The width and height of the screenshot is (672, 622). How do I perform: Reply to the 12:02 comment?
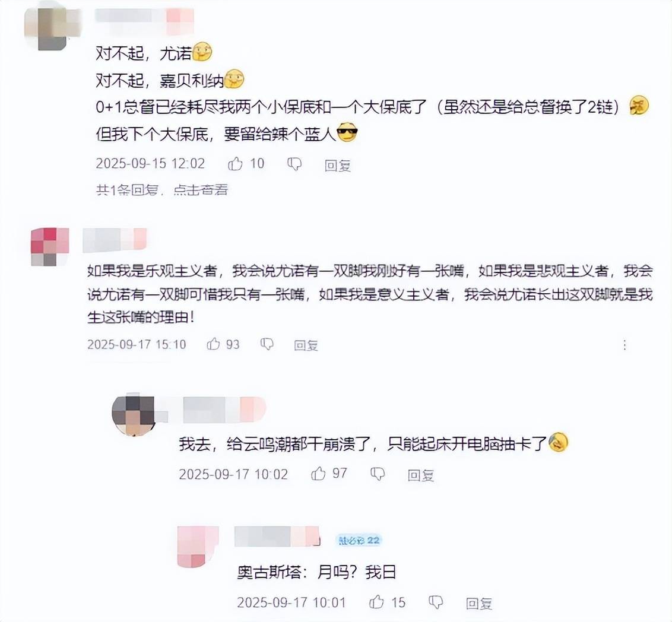click(x=338, y=165)
